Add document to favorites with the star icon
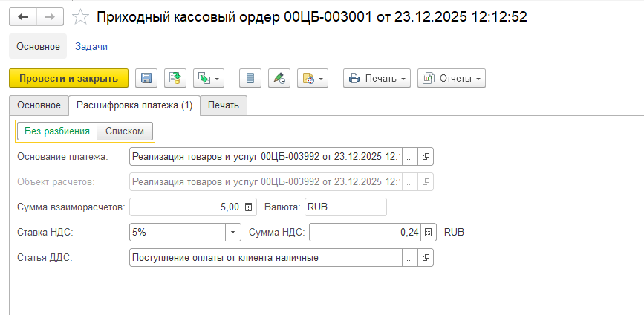Viewport: 644px width, 315px height. [80, 17]
